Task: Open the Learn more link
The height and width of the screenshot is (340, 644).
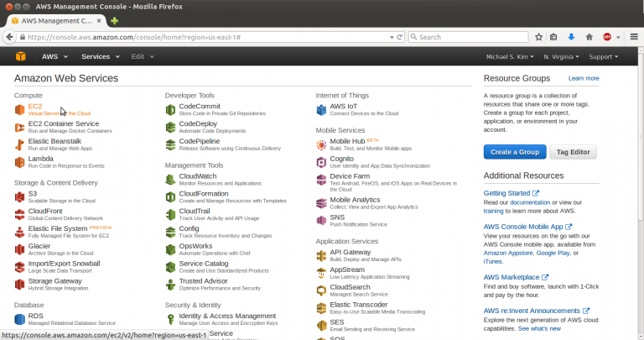Action: [x=584, y=78]
